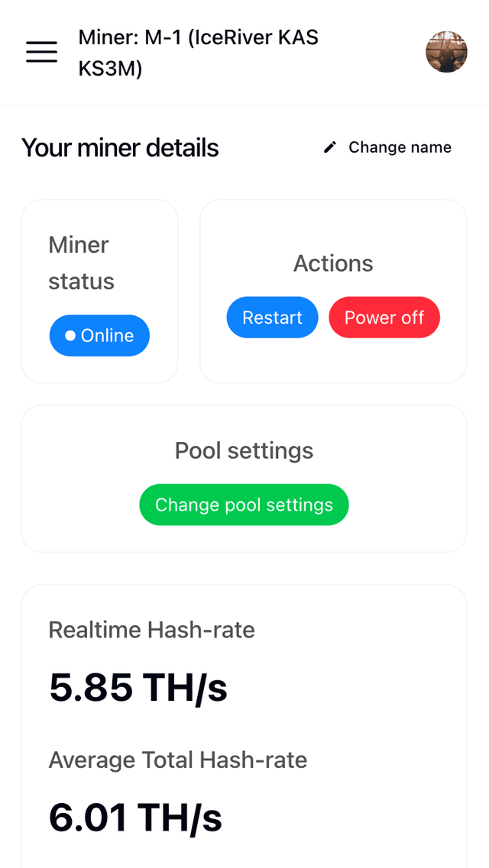Open the hamburger navigation menu
This screenshot has height=868, width=489.
coord(41,52)
